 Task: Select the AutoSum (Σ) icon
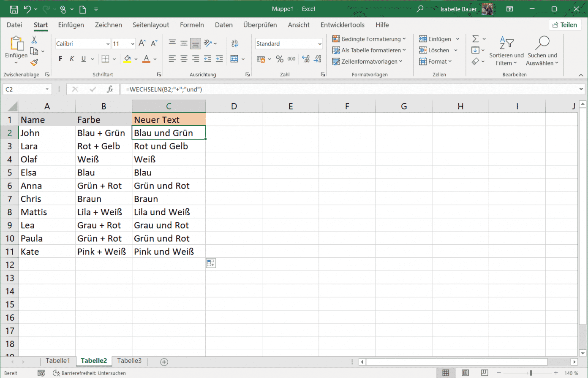click(476, 38)
